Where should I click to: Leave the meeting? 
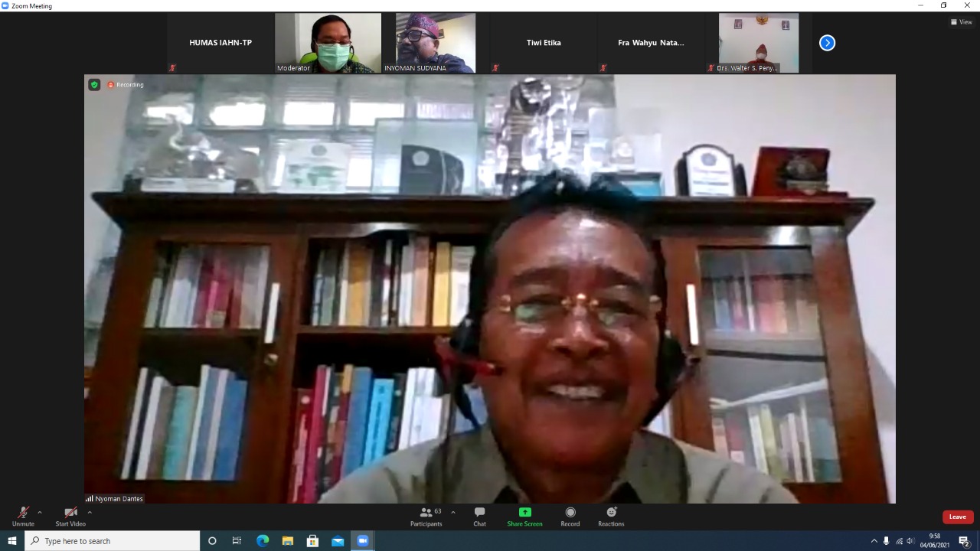coord(957,517)
